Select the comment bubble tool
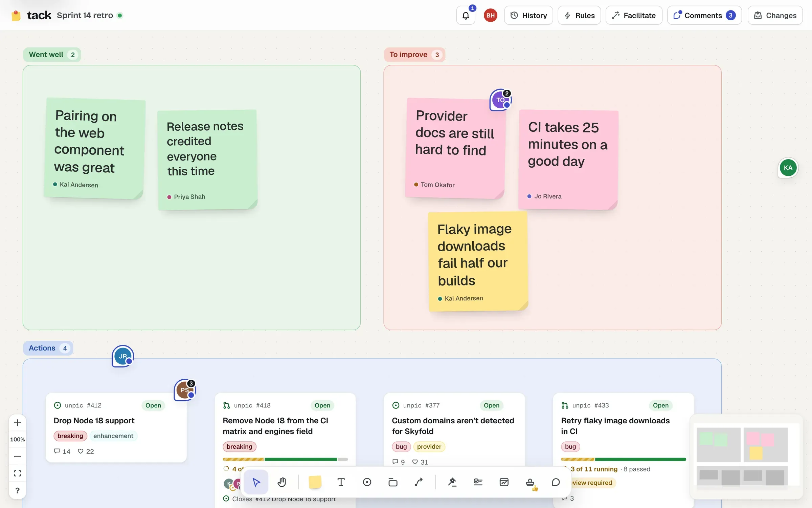This screenshot has width=812, height=508. [x=556, y=482]
